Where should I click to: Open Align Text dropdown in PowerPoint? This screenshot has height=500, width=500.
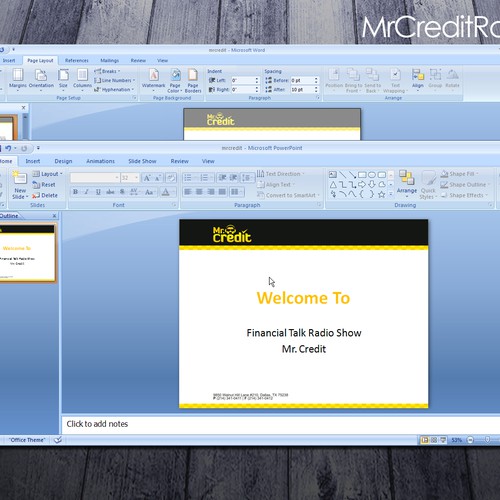click(x=276, y=185)
